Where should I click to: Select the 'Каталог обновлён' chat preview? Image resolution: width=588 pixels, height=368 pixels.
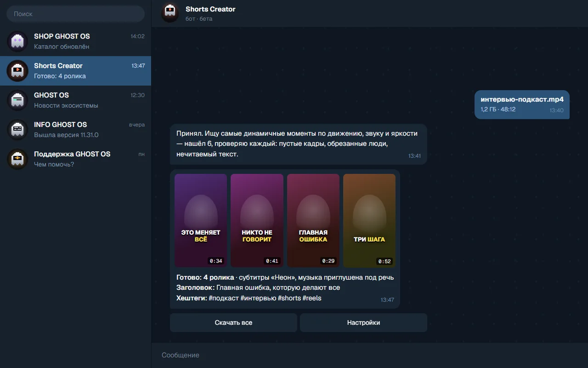click(62, 46)
